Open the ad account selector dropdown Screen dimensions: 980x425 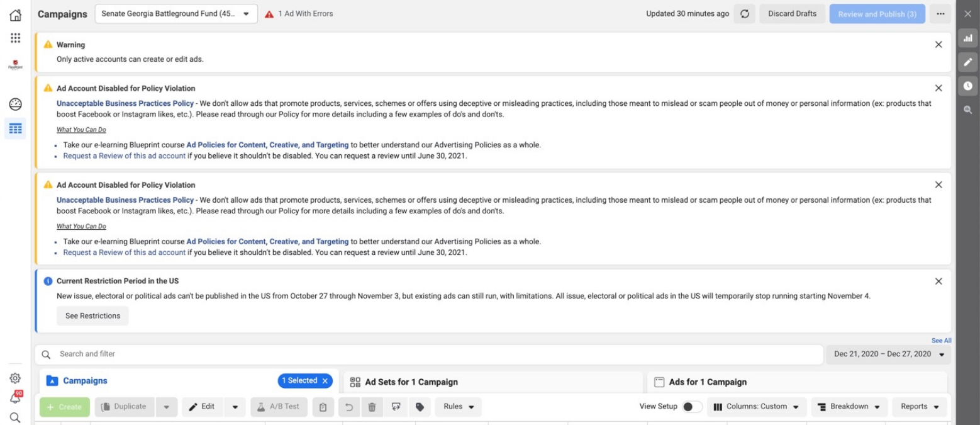pyautogui.click(x=176, y=14)
